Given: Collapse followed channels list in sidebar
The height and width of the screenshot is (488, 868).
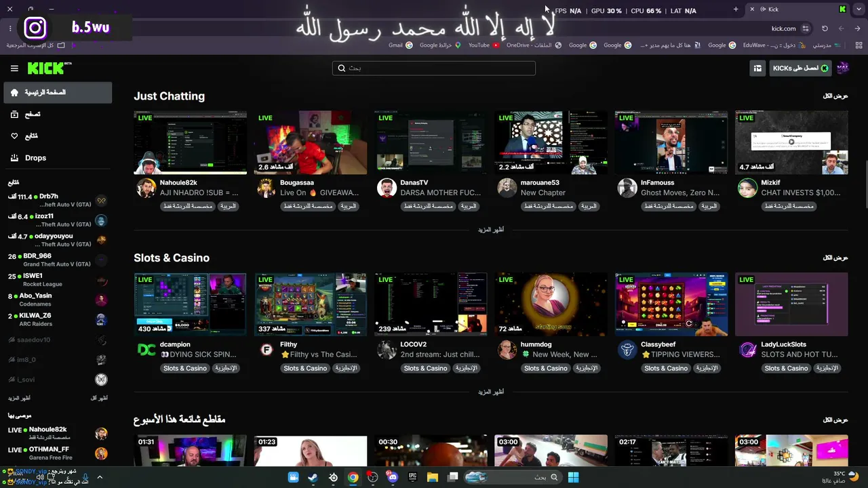Looking at the screenshot, I should click(99, 398).
